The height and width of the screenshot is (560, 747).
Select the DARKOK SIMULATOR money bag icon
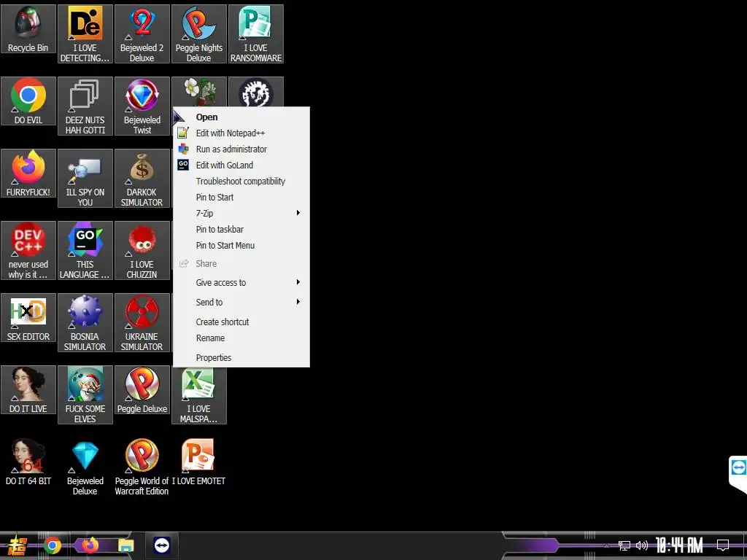click(x=142, y=178)
